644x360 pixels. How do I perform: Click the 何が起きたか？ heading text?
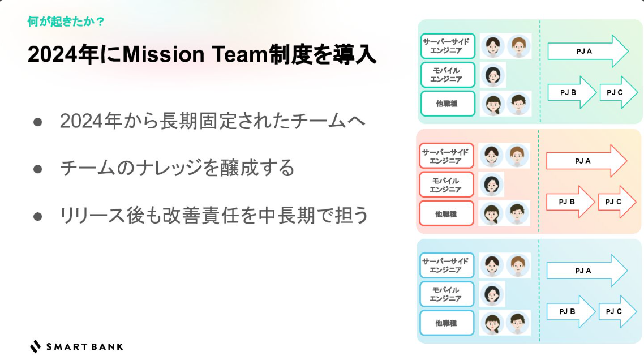pyautogui.click(x=66, y=22)
